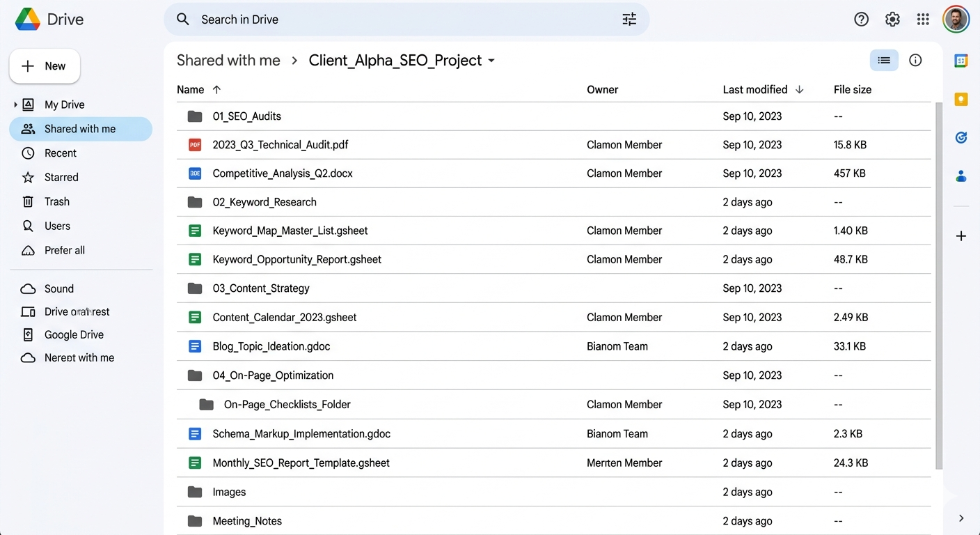This screenshot has height=535, width=980.
Task: Open Drive settings gear
Action: click(892, 19)
